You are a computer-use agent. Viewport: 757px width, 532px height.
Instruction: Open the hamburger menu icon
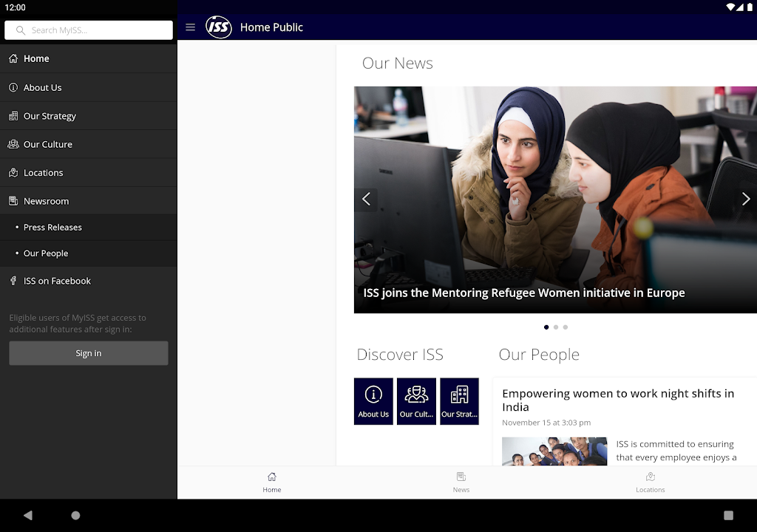[190, 27]
